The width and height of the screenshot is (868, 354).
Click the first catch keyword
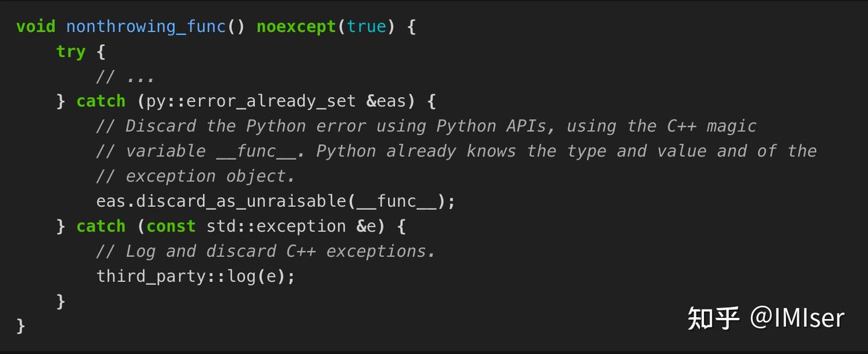pyautogui.click(x=101, y=101)
